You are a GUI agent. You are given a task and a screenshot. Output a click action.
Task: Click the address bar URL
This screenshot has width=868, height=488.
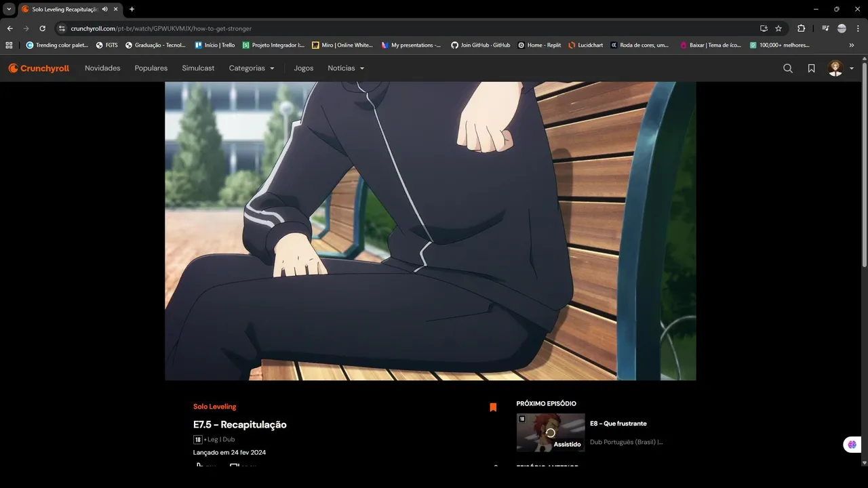pyautogui.click(x=161, y=28)
